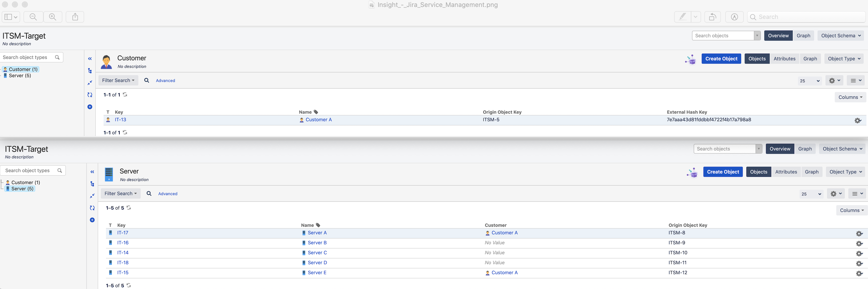Open IT-13 key link in Customer table
Screen dimensions: 868x289
click(120, 120)
